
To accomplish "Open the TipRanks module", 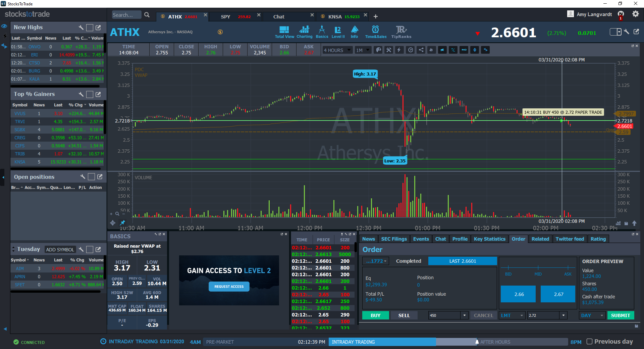I will click(x=401, y=32).
